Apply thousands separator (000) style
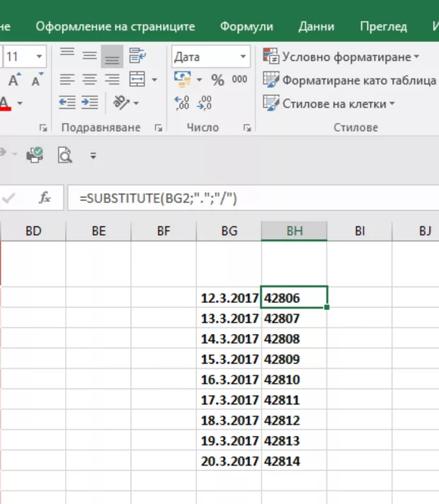 click(x=239, y=80)
